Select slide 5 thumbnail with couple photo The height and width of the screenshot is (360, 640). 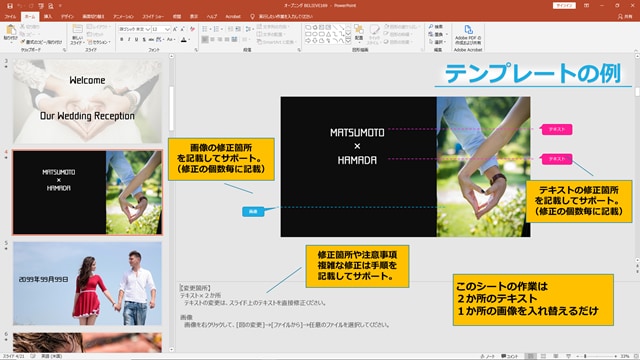pos(87,284)
